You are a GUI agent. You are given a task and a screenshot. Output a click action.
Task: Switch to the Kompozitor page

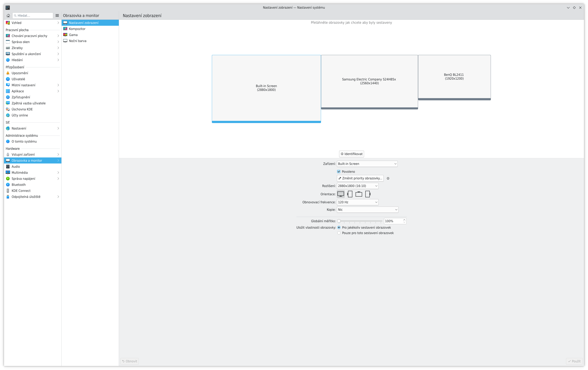(x=77, y=29)
